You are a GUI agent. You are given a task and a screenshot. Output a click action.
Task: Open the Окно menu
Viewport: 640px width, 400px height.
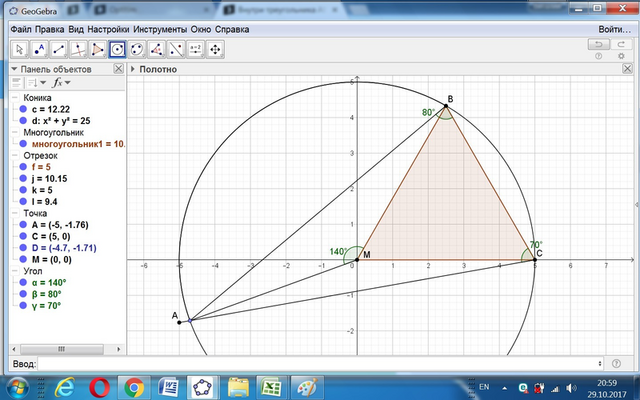click(201, 29)
